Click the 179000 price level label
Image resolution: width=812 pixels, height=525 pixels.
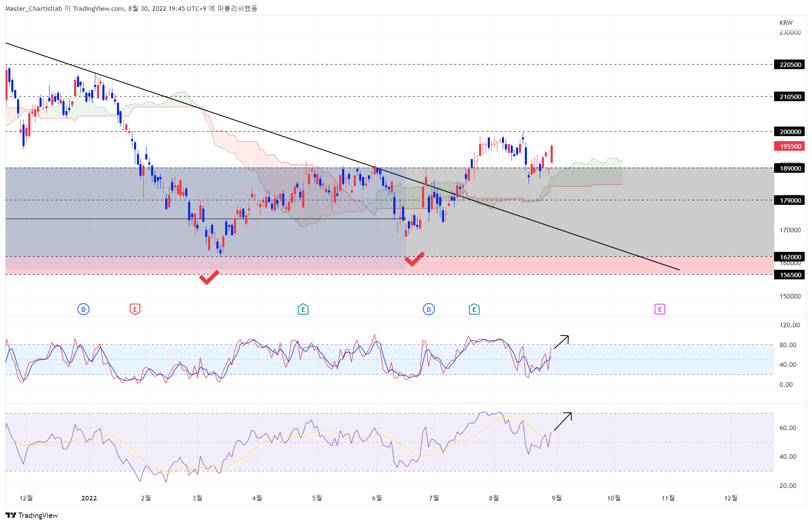[790, 200]
